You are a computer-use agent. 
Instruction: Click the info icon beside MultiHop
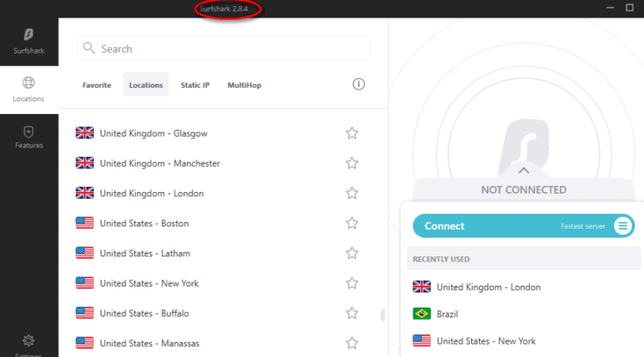click(x=359, y=85)
